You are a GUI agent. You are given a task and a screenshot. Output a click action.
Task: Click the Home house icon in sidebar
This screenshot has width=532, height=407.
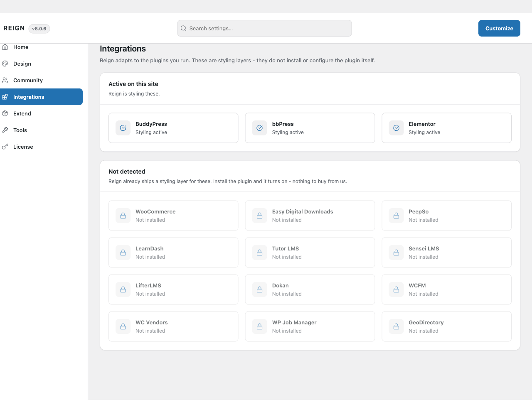click(x=5, y=47)
